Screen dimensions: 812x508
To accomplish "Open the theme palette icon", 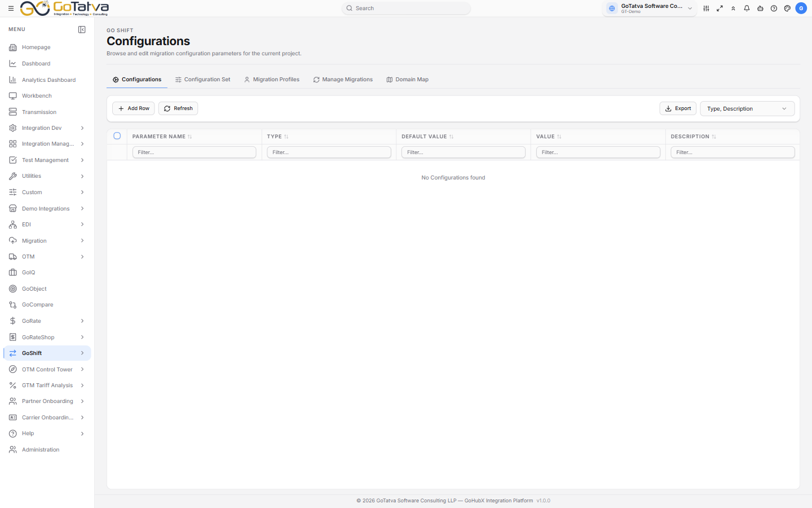I will [x=787, y=8].
